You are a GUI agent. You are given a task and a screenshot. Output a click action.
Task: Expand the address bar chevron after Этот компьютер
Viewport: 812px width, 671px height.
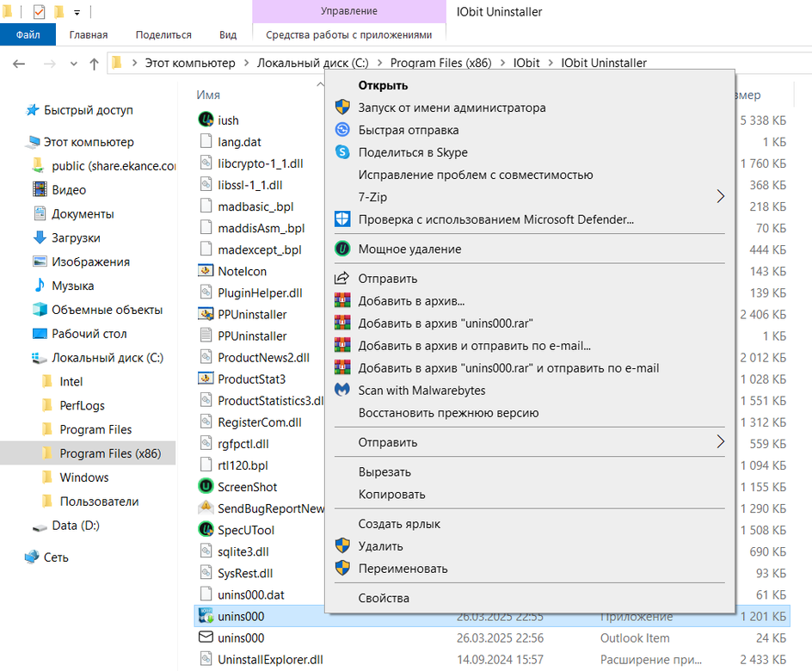click(x=247, y=63)
